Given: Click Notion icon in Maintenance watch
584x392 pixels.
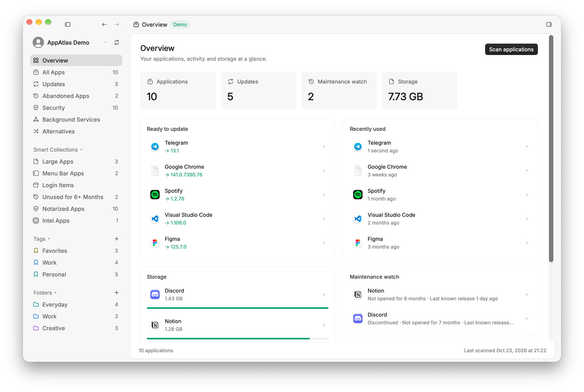Looking at the screenshot, I should [358, 294].
